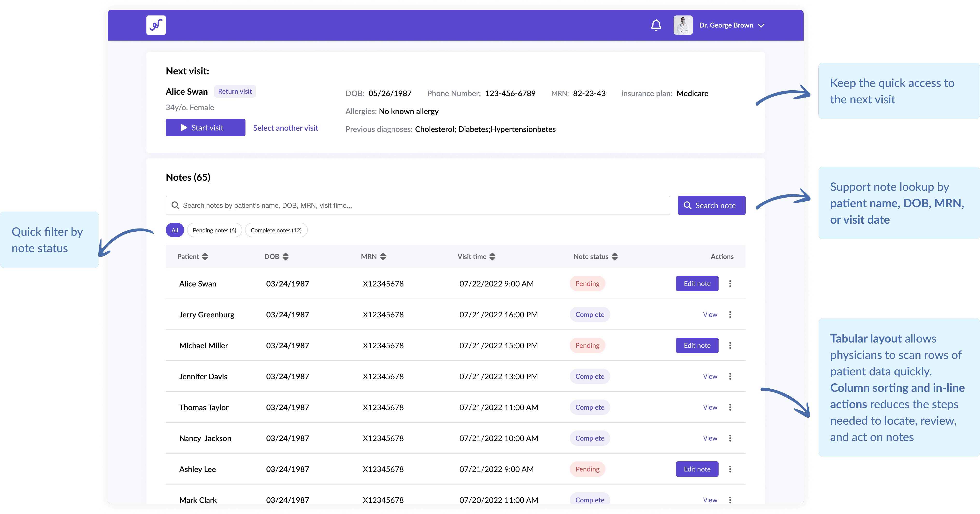Filter by Pending notes (6)
This screenshot has width=980, height=514.
point(214,230)
